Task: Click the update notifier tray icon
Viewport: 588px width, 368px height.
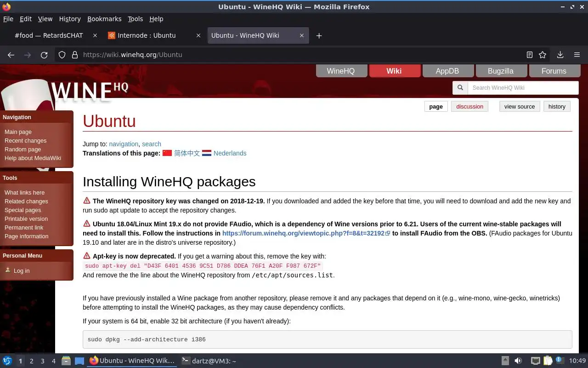Action: click(x=560, y=361)
